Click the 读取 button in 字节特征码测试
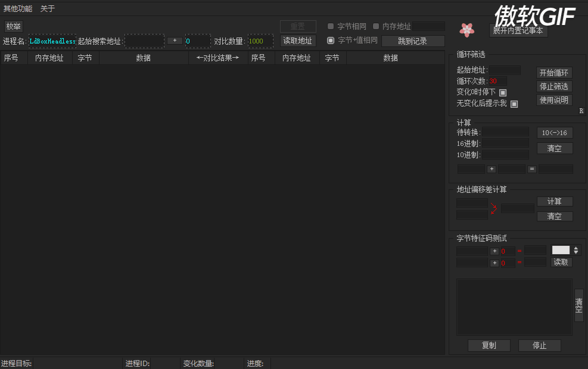This screenshot has width=588, height=369. 561,262
